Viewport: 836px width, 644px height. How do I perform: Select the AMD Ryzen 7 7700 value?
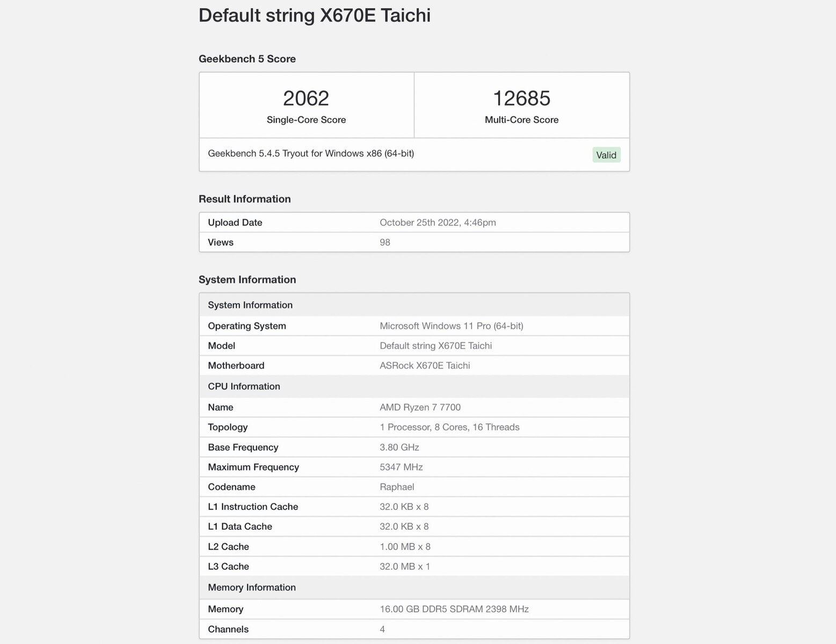tap(420, 407)
